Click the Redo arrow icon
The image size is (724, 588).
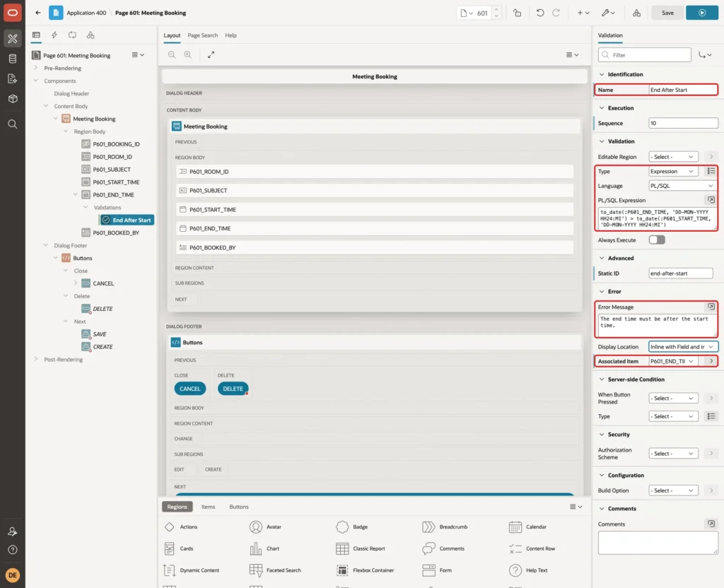click(556, 13)
